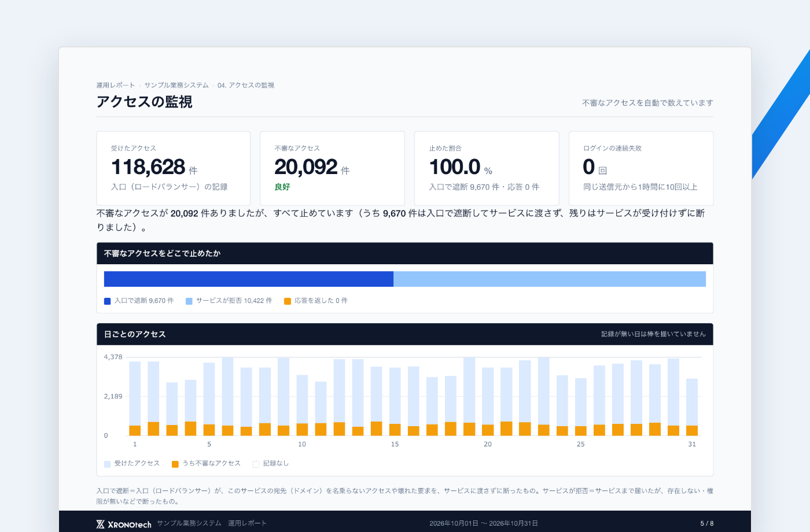The width and height of the screenshot is (810, 532).
Task: Select the 100.0 % blocked ratio value
Action: [x=461, y=167]
